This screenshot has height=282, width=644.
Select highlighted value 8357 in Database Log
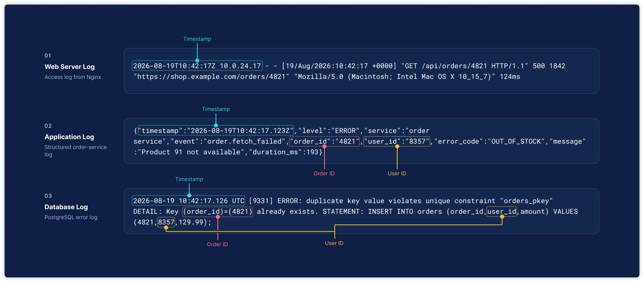tap(166, 222)
